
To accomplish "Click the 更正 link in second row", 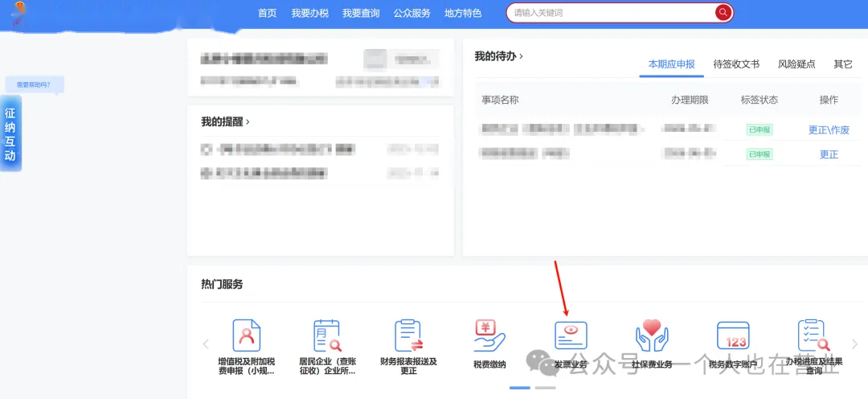I will [x=829, y=154].
